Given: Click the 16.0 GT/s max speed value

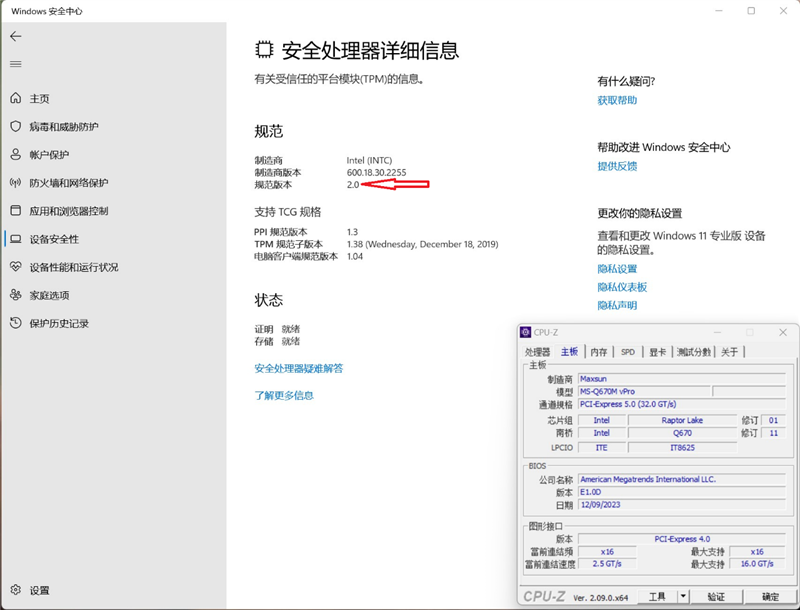Looking at the screenshot, I should (x=757, y=564).
